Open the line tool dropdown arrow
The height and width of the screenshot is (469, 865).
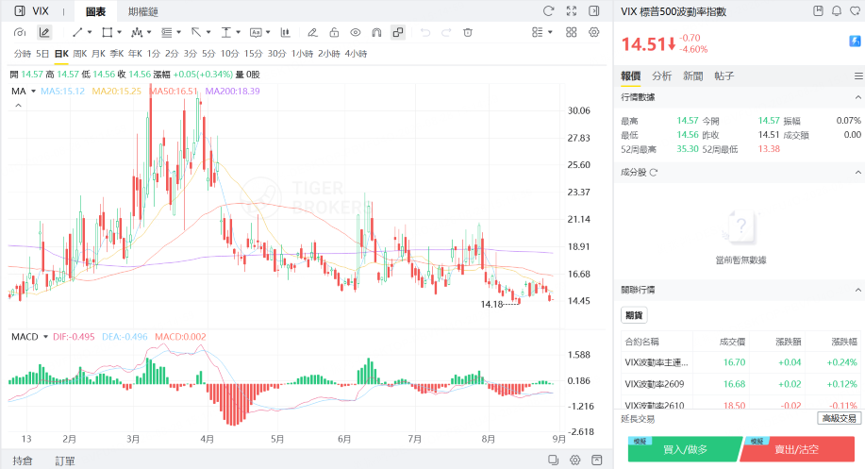(89, 33)
